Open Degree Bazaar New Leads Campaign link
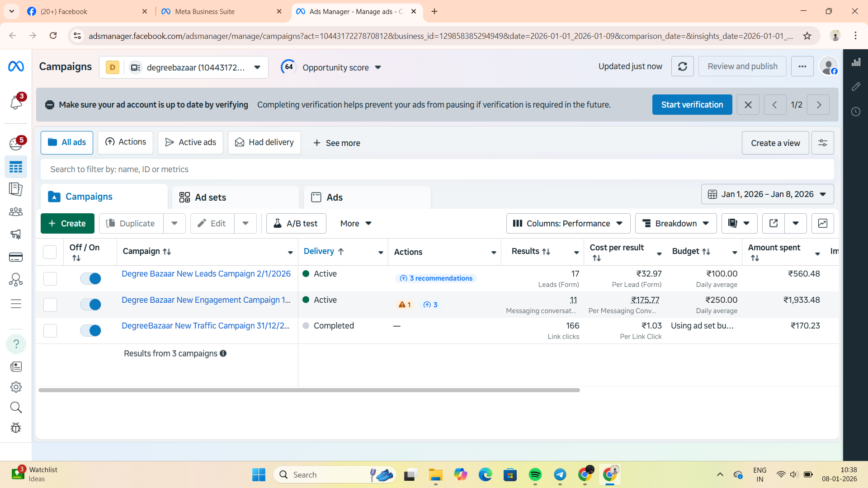The image size is (868, 488). 206,274
